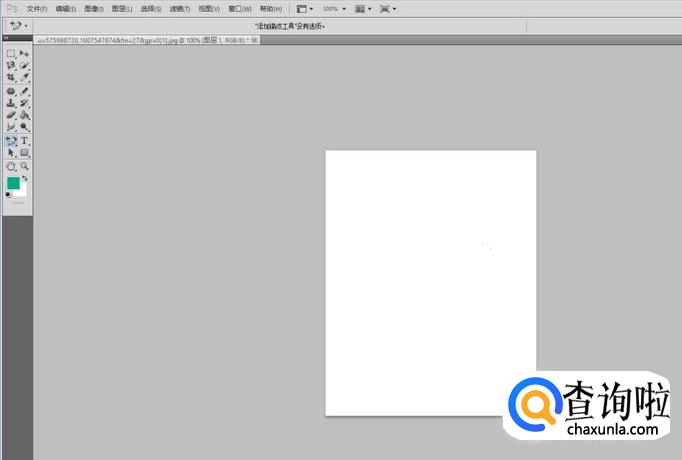682x460 pixels.
Task: Open the 选择(S) menu
Action: 150,9
